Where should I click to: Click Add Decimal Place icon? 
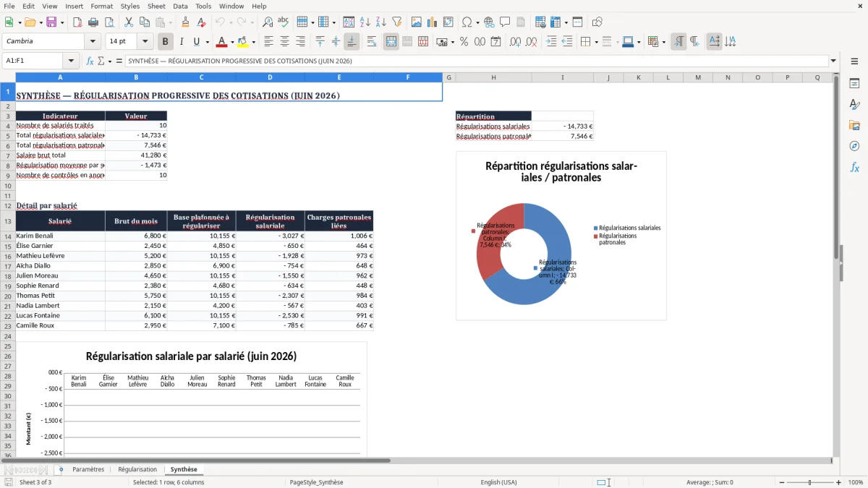[x=516, y=42]
